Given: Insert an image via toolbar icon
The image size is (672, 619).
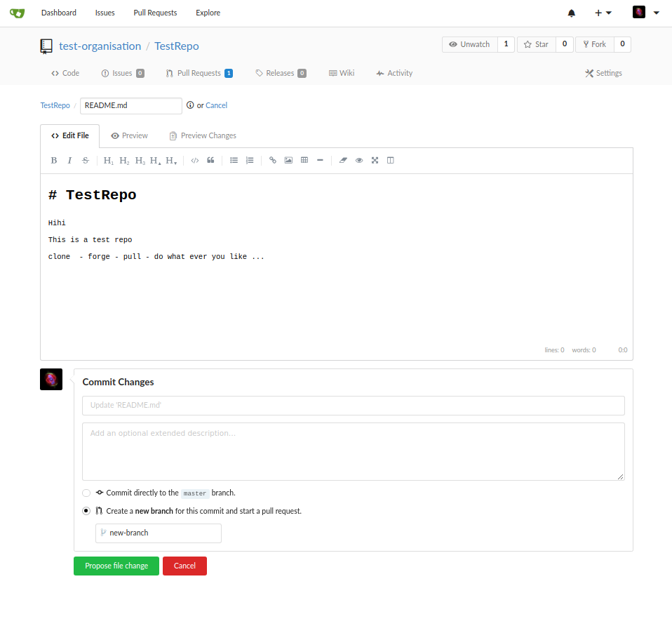Looking at the screenshot, I should click(x=288, y=160).
